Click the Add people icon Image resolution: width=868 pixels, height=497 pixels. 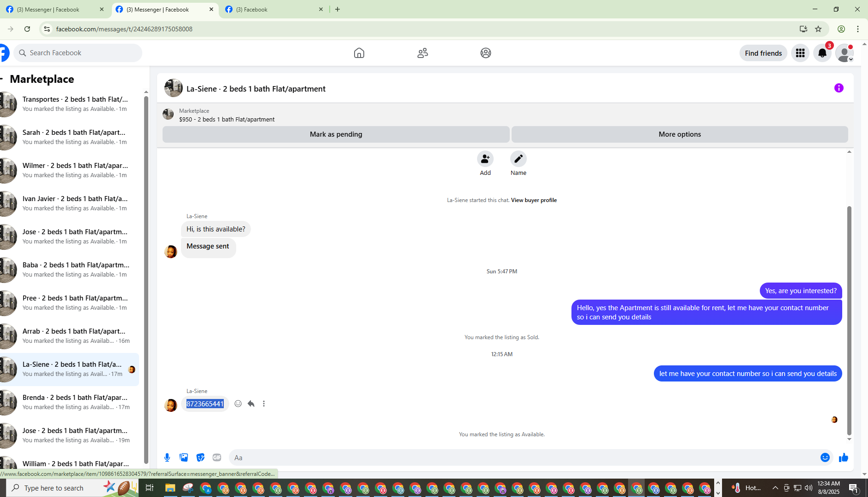click(x=485, y=159)
